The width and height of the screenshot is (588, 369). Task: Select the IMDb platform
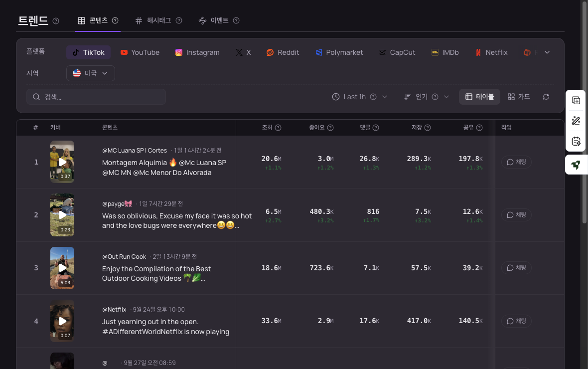coord(445,52)
